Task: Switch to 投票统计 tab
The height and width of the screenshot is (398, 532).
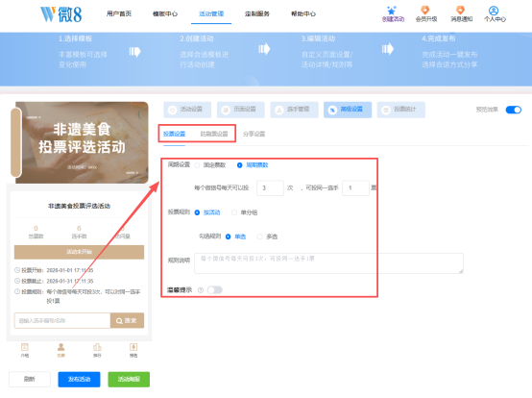Action: 401,110
